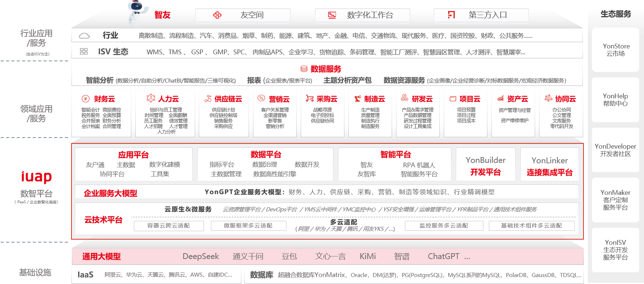The height and width of the screenshot is (284, 644).
Task: Click the grid icon beside ISV 生态
Action: pos(84,51)
